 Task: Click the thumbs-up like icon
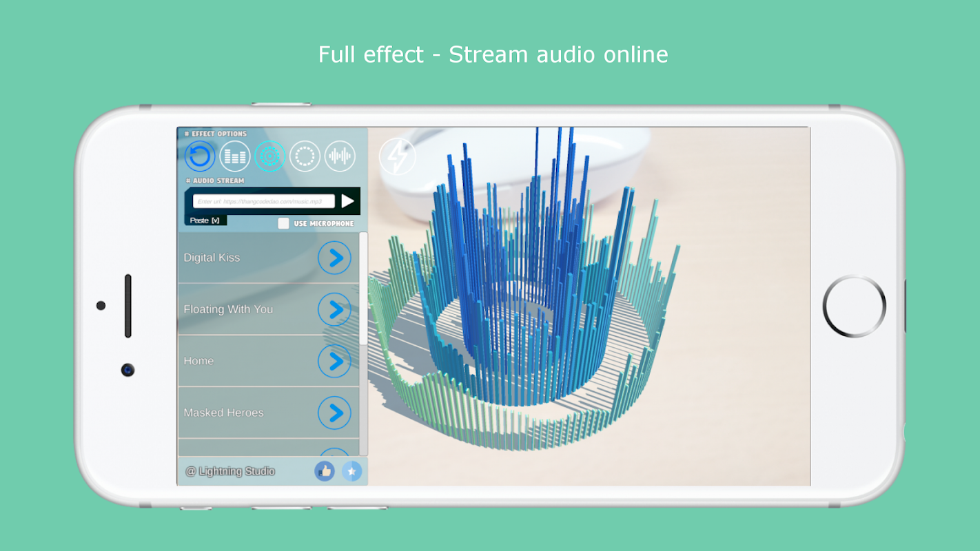pos(325,471)
